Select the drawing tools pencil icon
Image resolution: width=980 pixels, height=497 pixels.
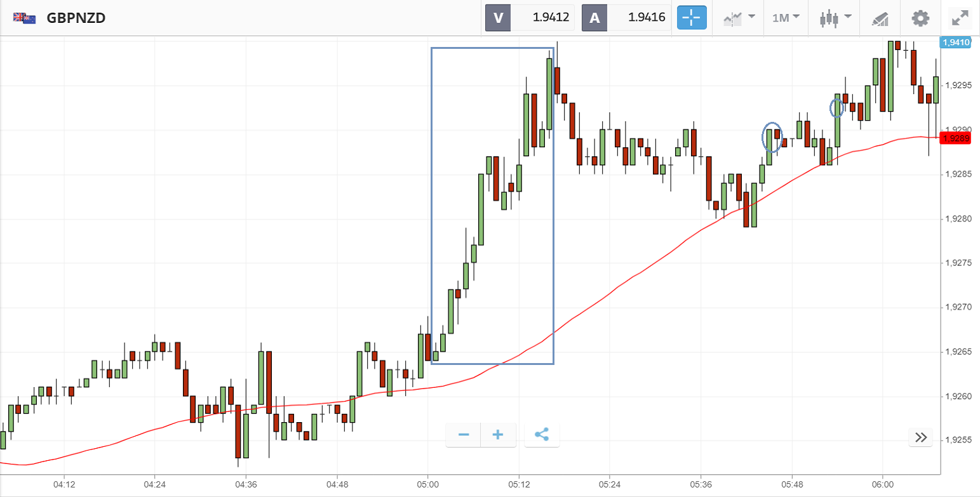pos(880,18)
